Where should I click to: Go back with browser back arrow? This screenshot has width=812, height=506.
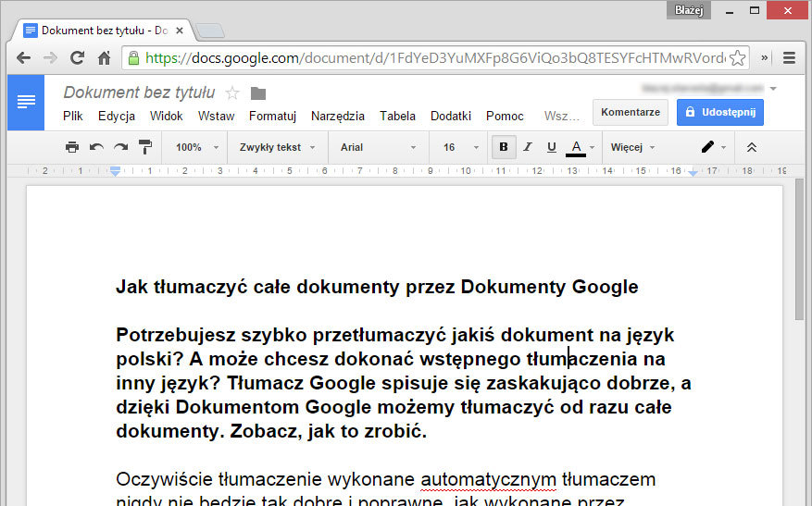[x=24, y=58]
